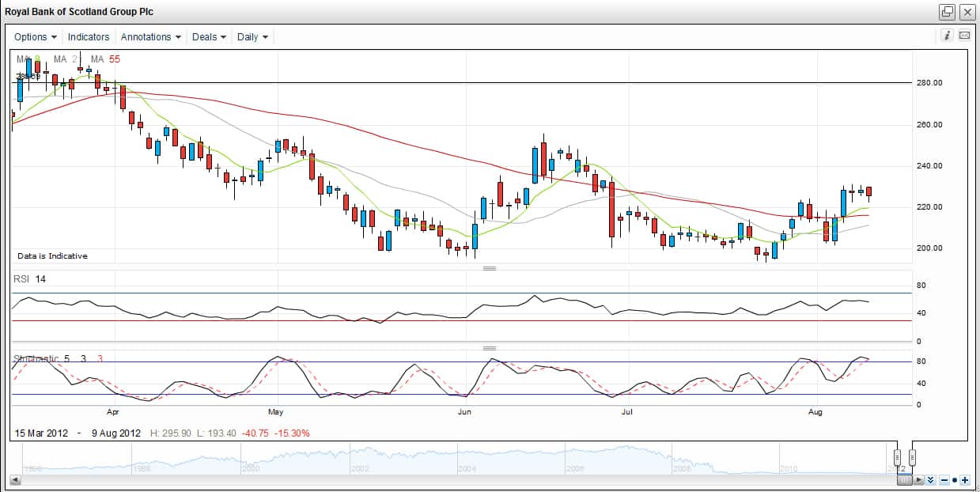Click the Data is Indicative note
This screenshot has width=980, height=492.
pos(52,256)
